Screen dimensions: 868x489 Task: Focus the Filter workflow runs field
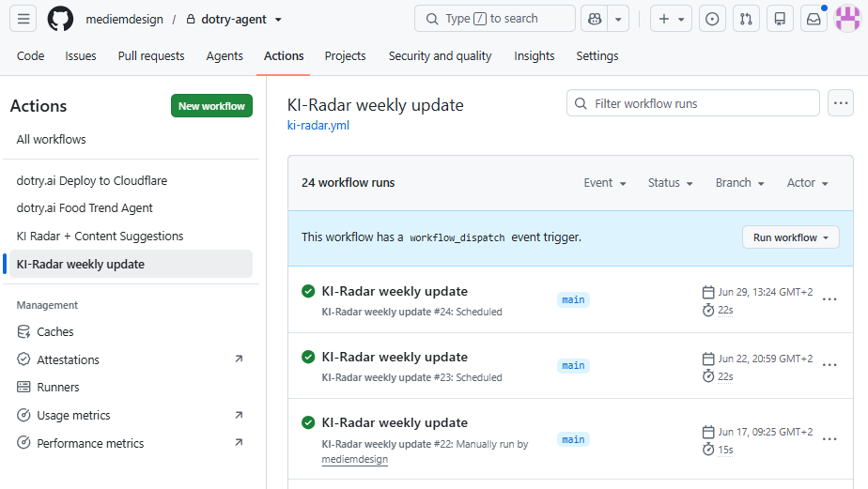(x=693, y=103)
